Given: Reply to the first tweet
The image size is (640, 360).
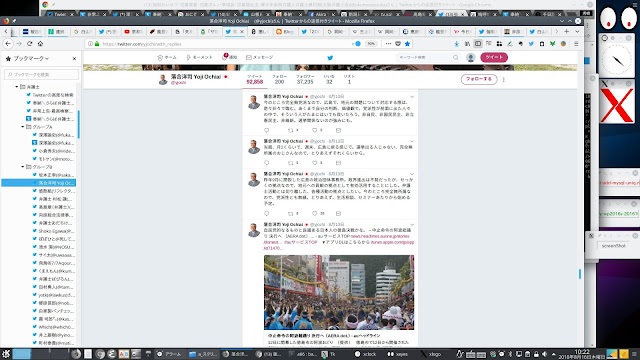Looking at the screenshot, I should [x=267, y=130].
